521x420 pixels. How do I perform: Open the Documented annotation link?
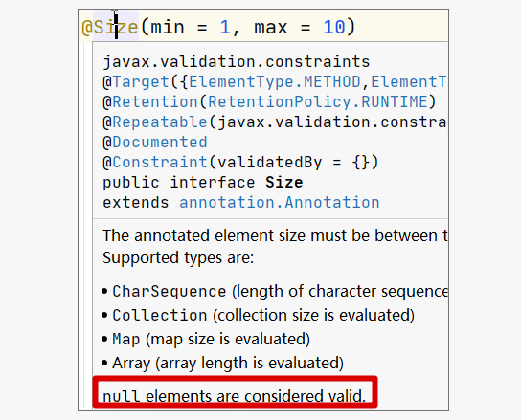click(x=160, y=143)
